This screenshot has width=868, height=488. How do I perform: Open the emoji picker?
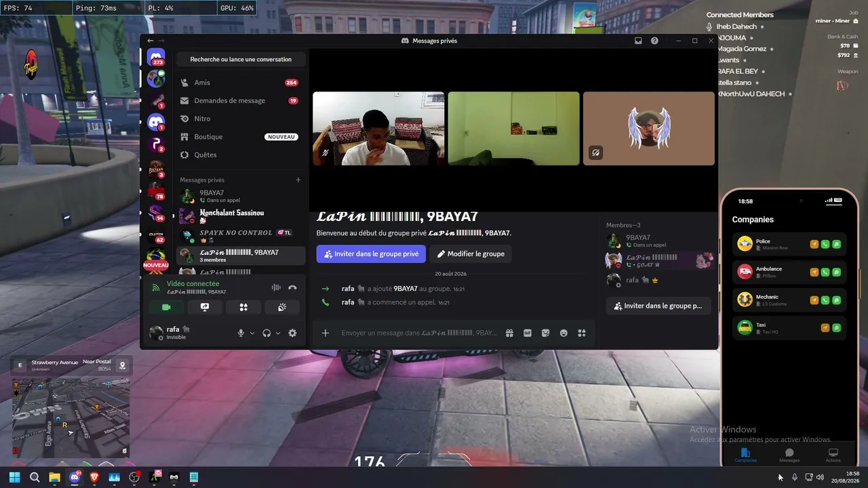(564, 333)
